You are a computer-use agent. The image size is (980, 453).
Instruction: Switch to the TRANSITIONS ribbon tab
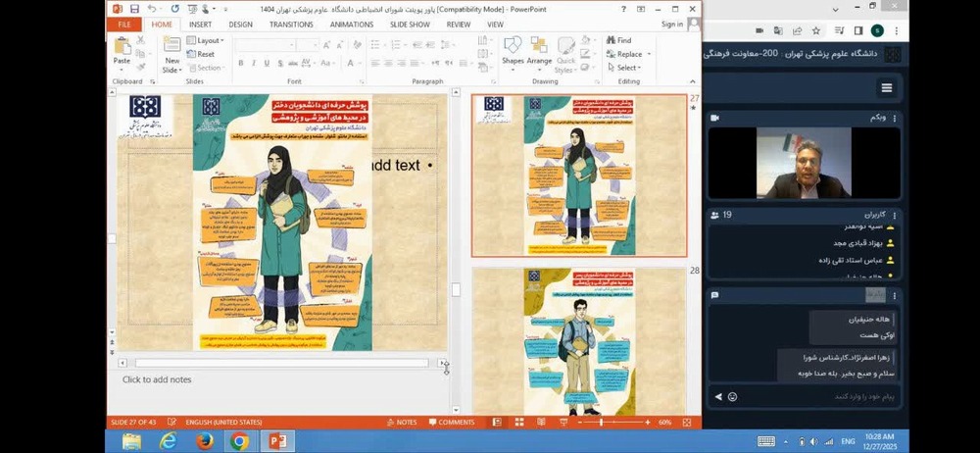pos(291,24)
